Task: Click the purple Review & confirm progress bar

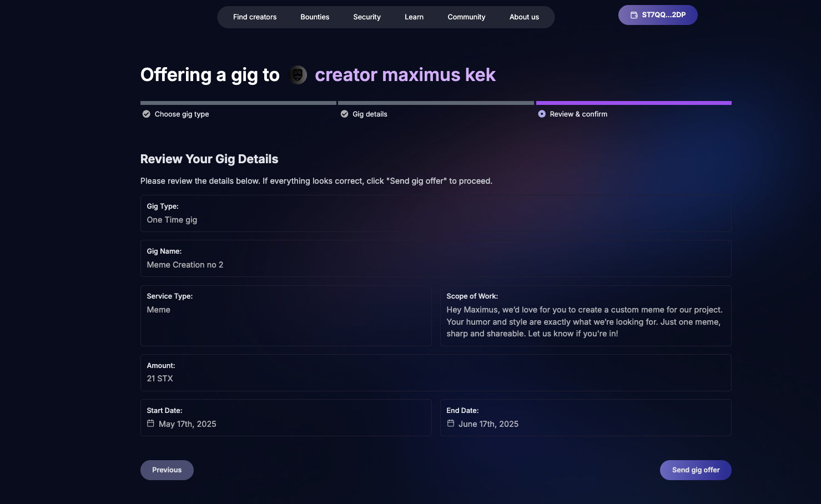Action: click(633, 103)
